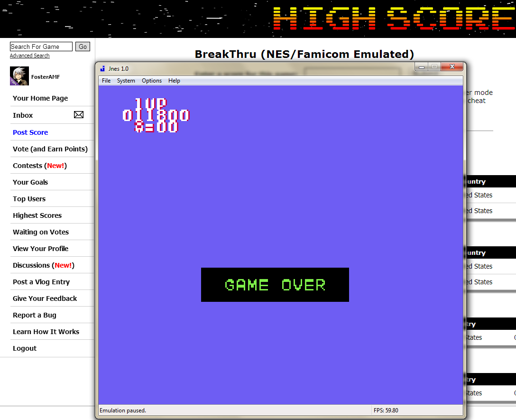Screen dimensions: 516x420
Task: Click the Report a Bug link
Action: 35,315
